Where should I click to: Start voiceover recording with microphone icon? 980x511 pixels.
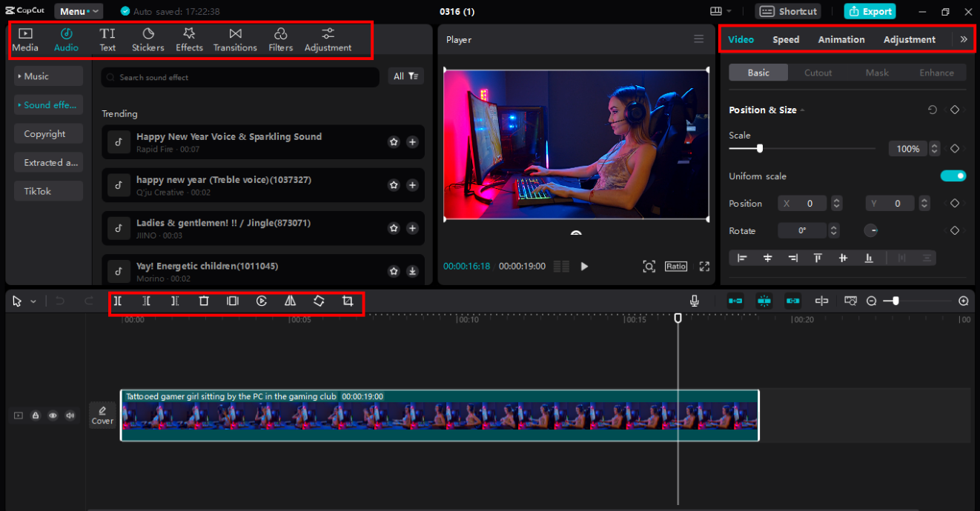click(x=695, y=301)
